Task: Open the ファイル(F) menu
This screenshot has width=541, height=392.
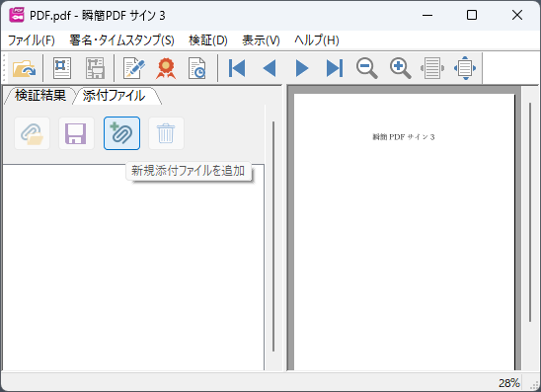Action: pyautogui.click(x=31, y=40)
